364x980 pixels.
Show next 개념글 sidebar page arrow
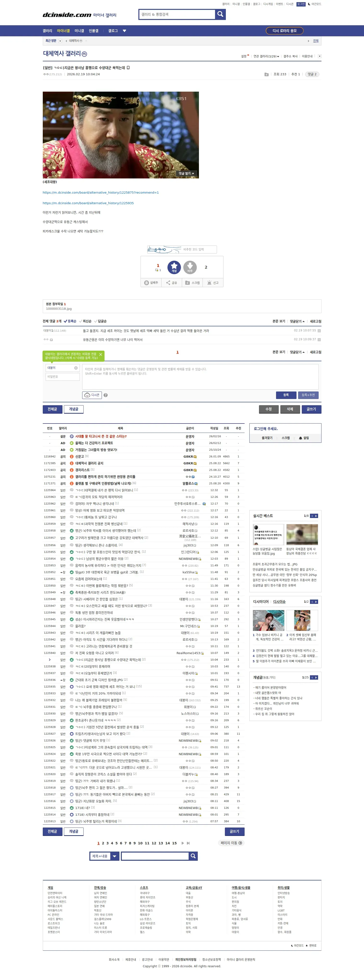pos(316,677)
